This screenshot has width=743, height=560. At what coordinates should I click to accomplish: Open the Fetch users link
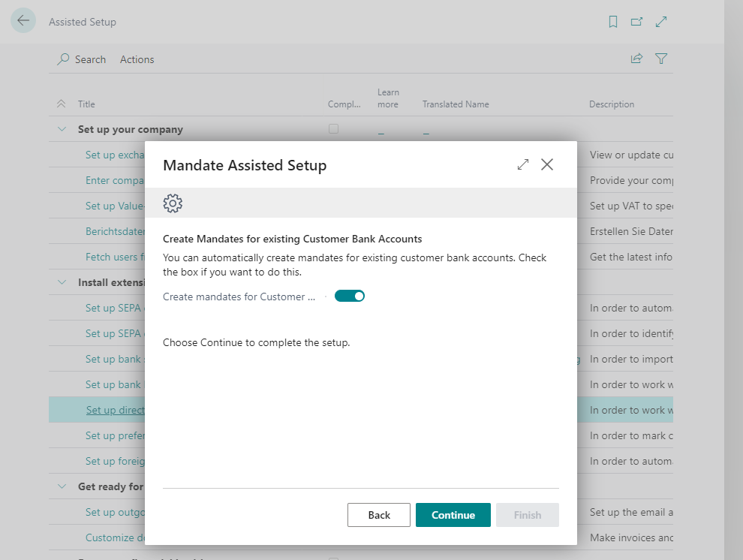tap(115, 257)
